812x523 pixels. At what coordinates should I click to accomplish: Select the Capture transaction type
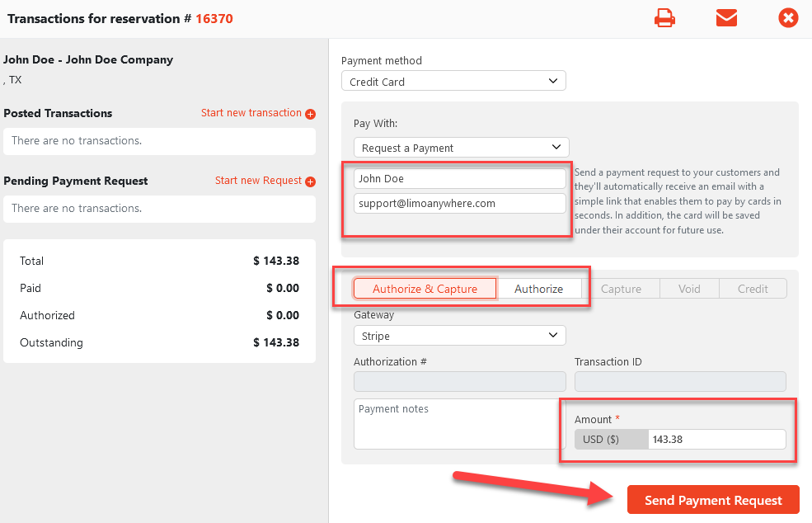click(622, 289)
